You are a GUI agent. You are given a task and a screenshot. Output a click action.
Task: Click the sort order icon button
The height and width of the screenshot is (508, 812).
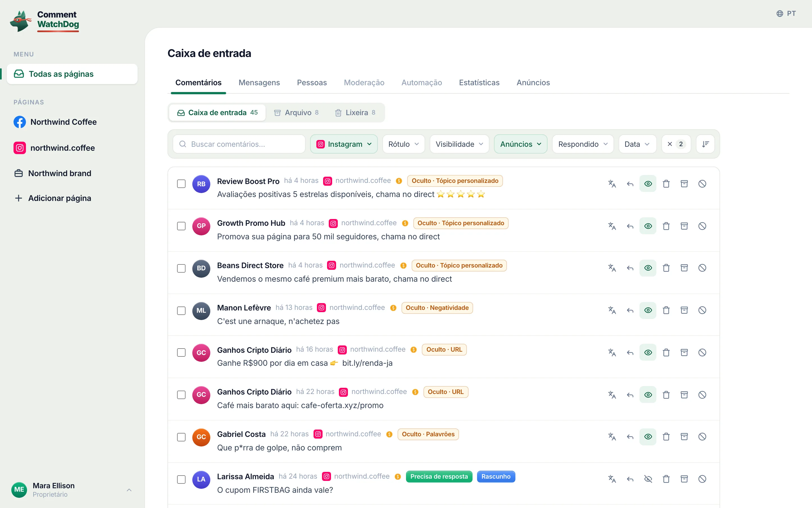tap(705, 144)
